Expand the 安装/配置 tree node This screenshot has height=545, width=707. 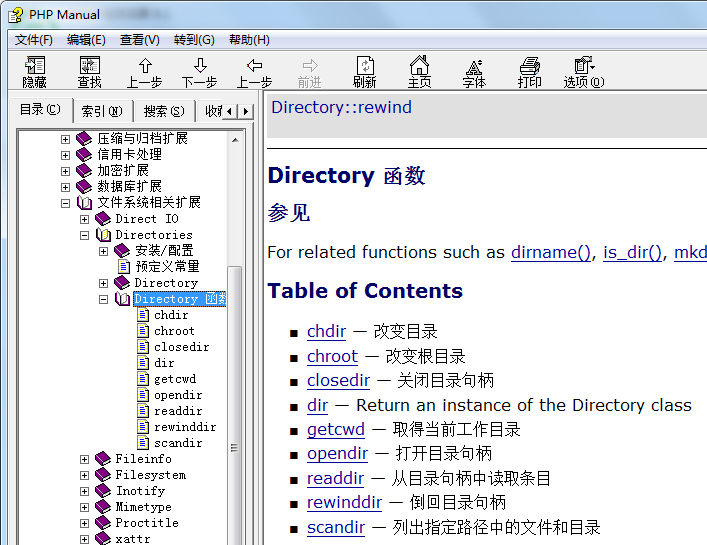(103, 252)
